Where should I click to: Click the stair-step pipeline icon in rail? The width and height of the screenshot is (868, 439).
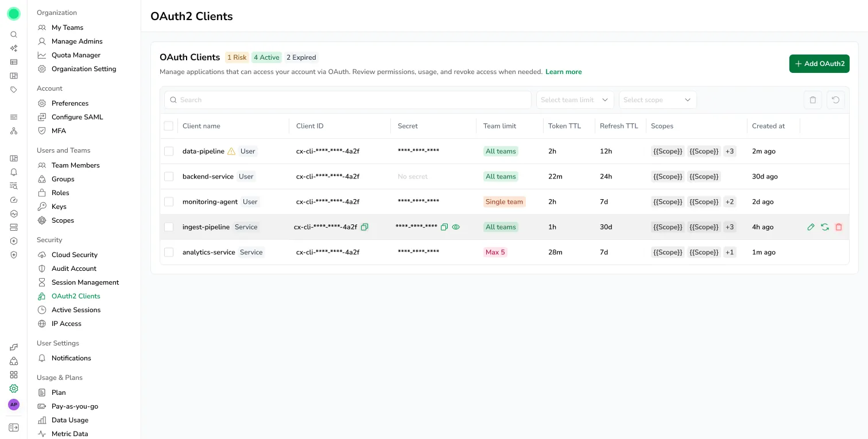pos(14,347)
